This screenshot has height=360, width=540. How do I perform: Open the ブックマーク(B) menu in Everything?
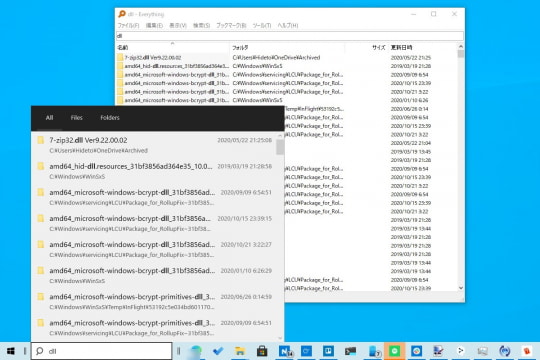coord(231,25)
